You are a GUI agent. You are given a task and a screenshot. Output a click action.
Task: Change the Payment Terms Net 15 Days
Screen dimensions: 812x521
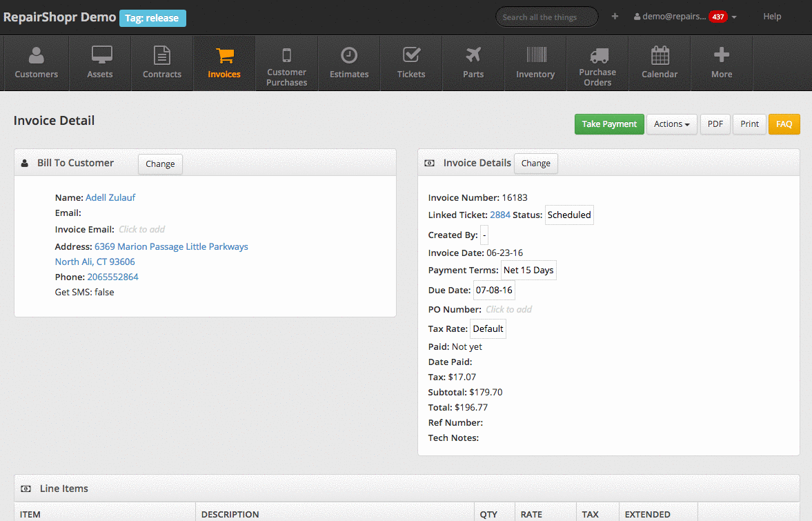pos(528,270)
